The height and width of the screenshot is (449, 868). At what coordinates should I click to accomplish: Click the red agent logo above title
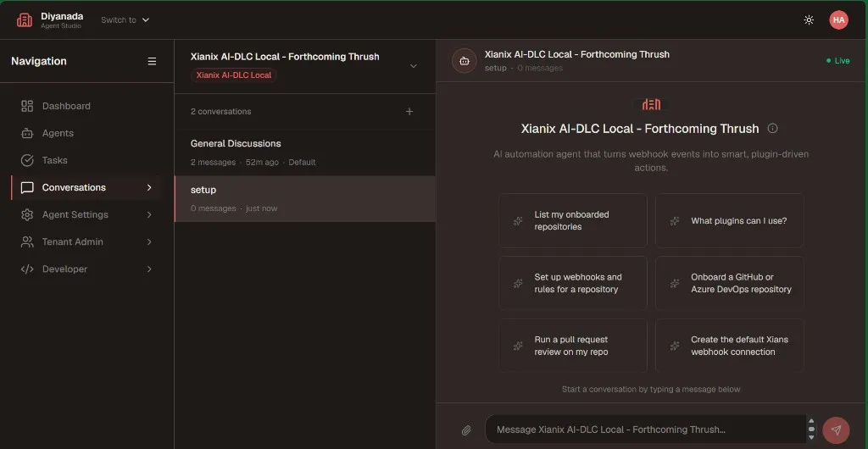click(651, 104)
